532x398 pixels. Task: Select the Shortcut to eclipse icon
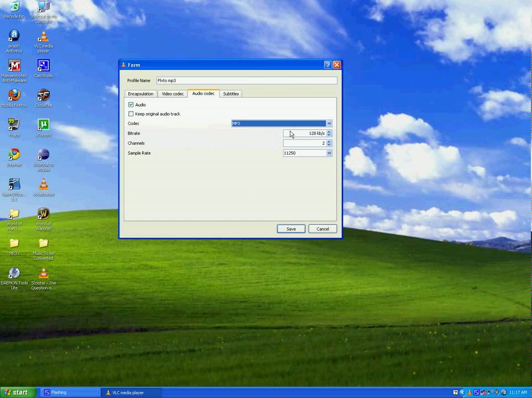[x=44, y=160]
